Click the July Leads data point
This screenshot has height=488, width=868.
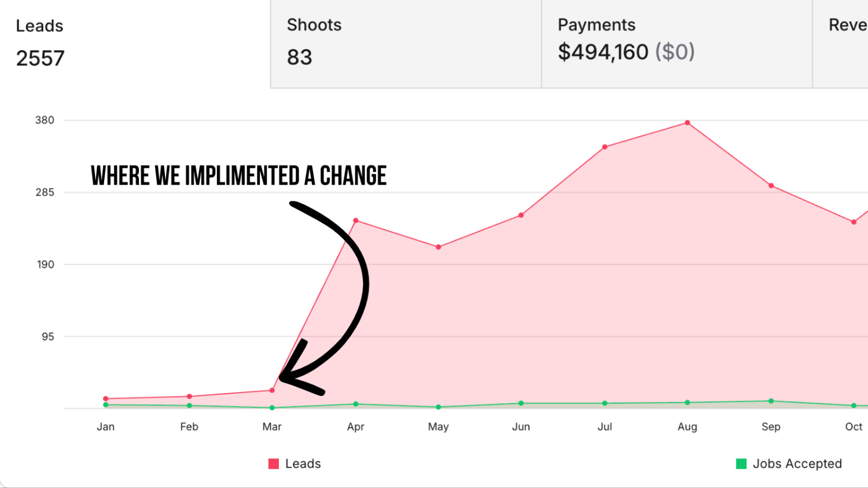[x=605, y=147]
